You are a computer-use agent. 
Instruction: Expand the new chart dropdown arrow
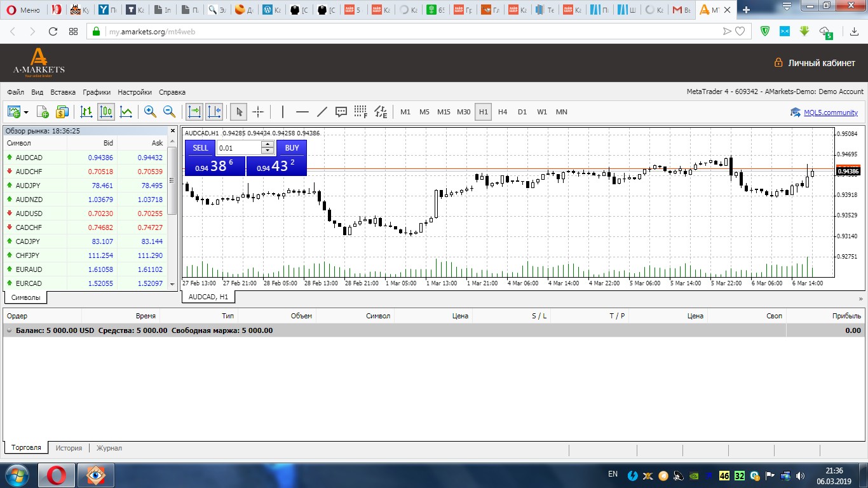point(26,112)
